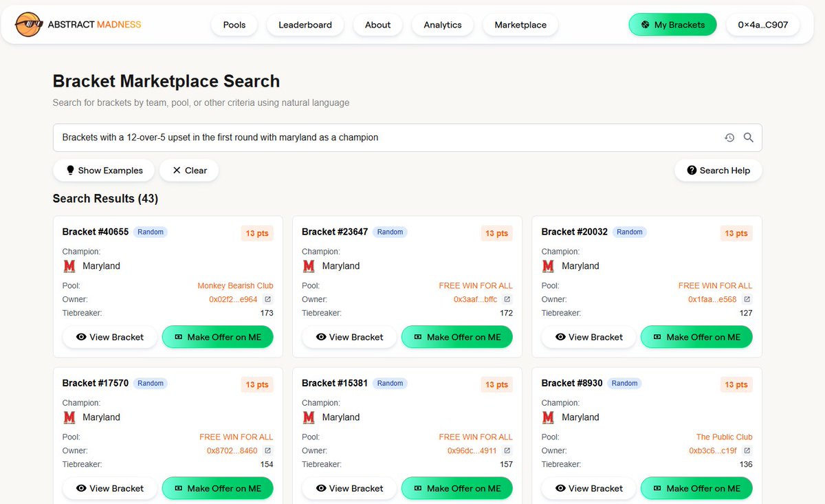This screenshot has width=825, height=504.
Task: View Bracket #23647
Action: click(349, 337)
